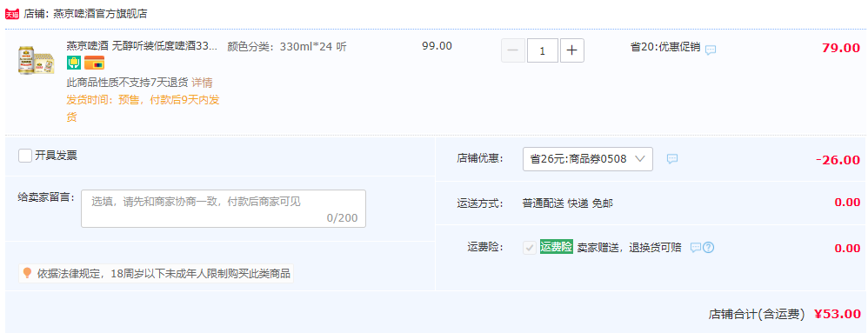Toggle the 运费险 shipping insurance checkbox
Screen dimensions: 868x333
(530, 247)
